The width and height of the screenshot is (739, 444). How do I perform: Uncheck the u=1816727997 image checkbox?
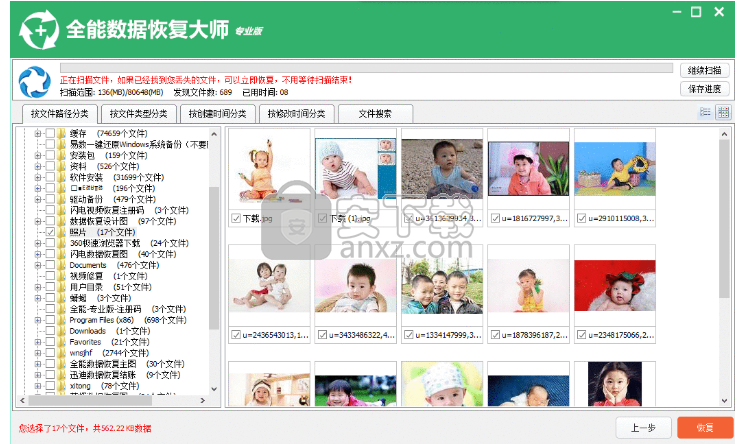pyautogui.click(x=495, y=218)
